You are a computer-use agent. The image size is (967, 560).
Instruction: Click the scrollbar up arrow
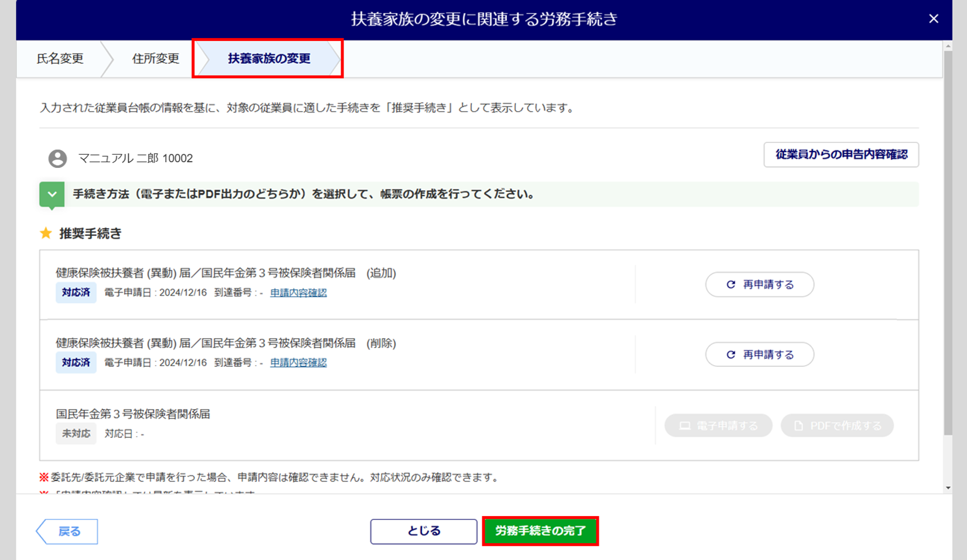pos(948,46)
